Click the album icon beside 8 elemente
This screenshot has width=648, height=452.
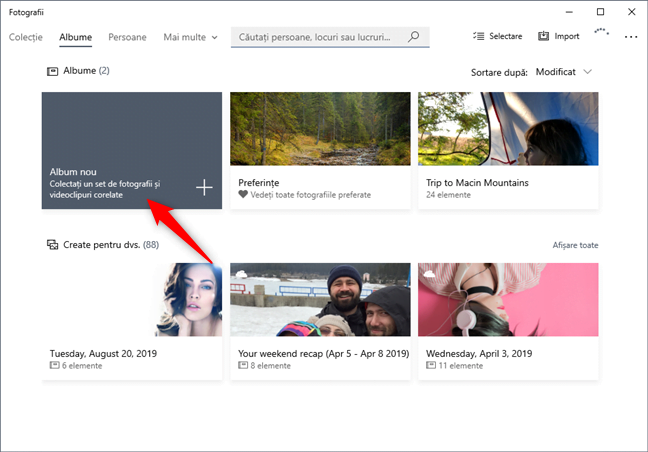pos(243,365)
